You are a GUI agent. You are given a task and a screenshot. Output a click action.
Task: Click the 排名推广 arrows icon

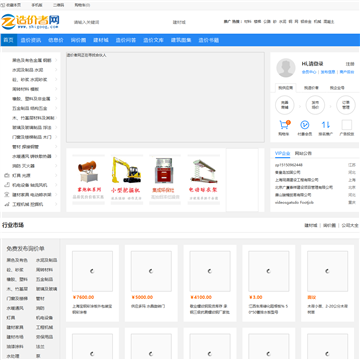(x=326, y=125)
